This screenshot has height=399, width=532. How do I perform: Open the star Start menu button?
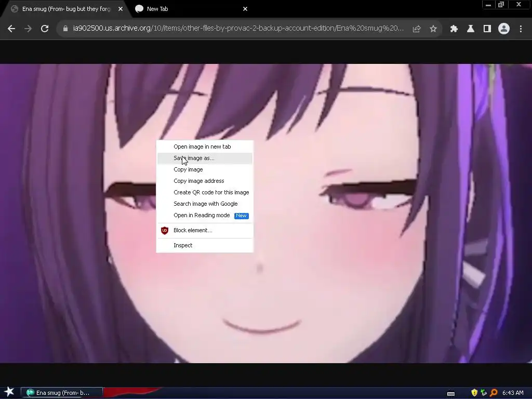[9, 392]
